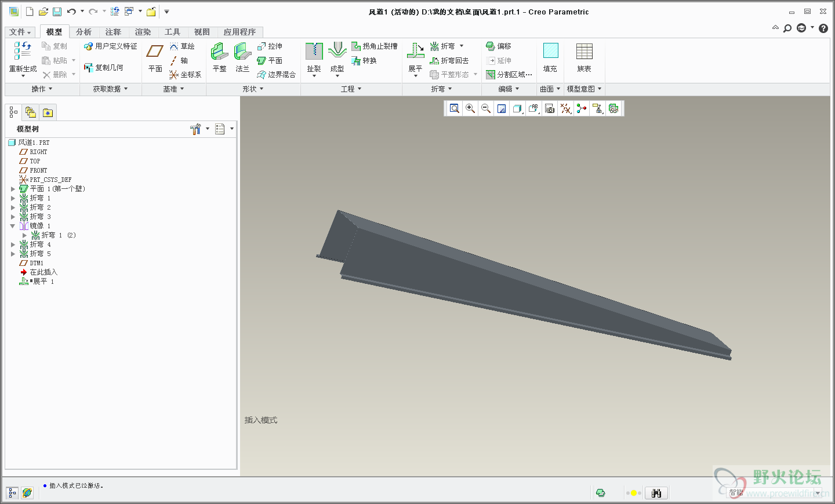Image resolution: width=835 pixels, height=504 pixels.
Task: Expand the 折弯 5 feature node
Action: pos(13,254)
